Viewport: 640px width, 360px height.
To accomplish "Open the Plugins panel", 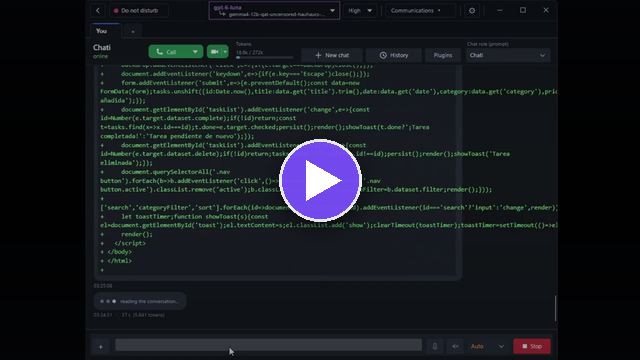I will point(442,55).
